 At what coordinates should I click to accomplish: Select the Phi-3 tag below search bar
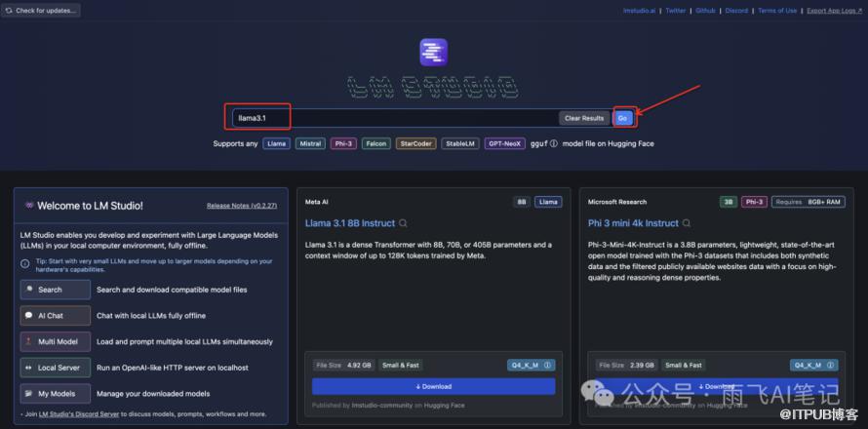pos(343,143)
